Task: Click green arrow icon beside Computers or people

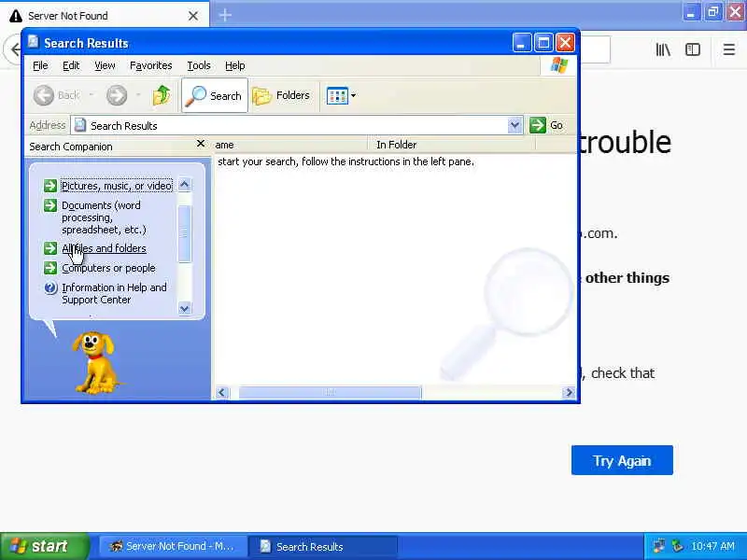Action: (50, 268)
